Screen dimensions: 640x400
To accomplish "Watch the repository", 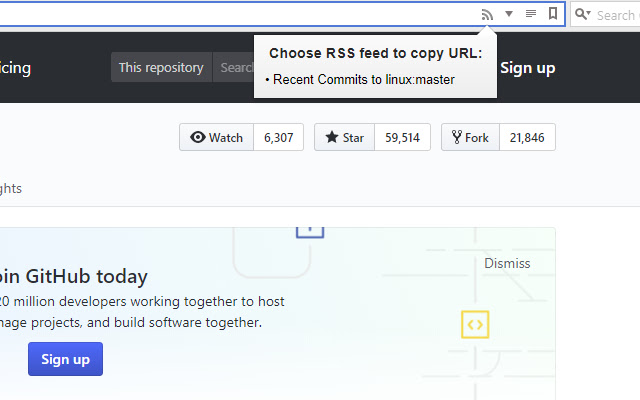I will (x=216, y=137).
